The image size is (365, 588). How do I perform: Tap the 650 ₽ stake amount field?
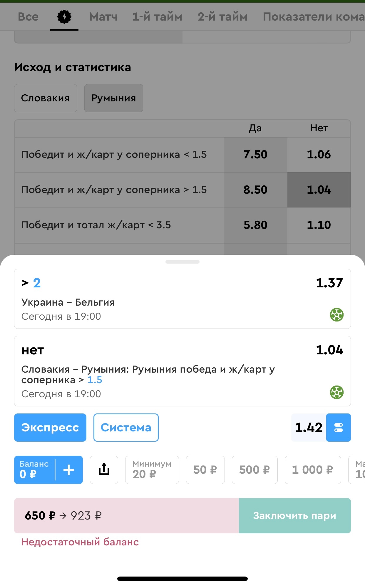click(x=127, y=515)
